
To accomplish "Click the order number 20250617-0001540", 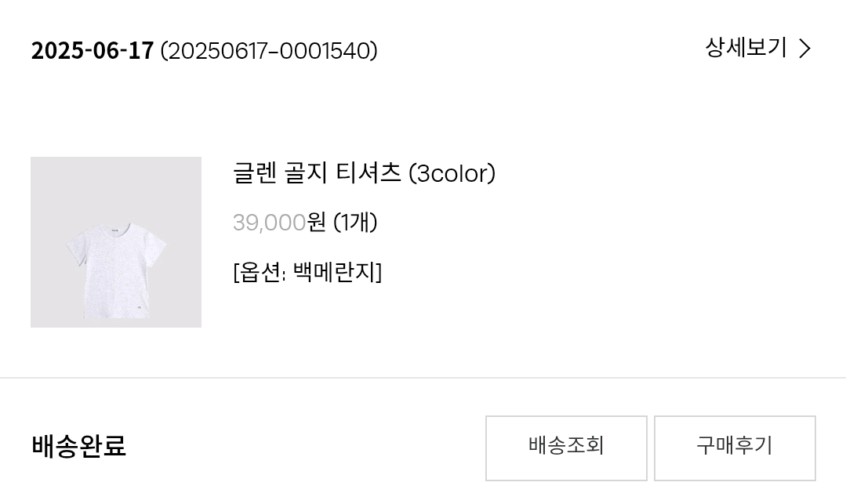I will [268, 52].
